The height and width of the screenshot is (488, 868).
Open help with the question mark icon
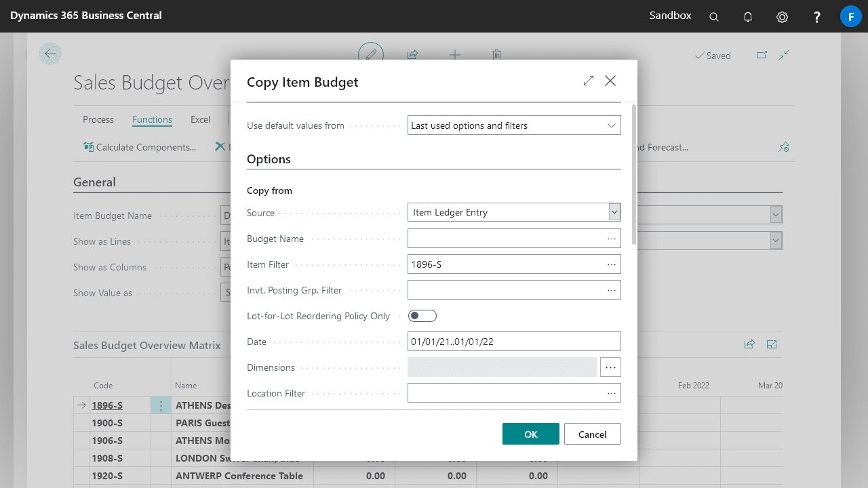point(816,16)
